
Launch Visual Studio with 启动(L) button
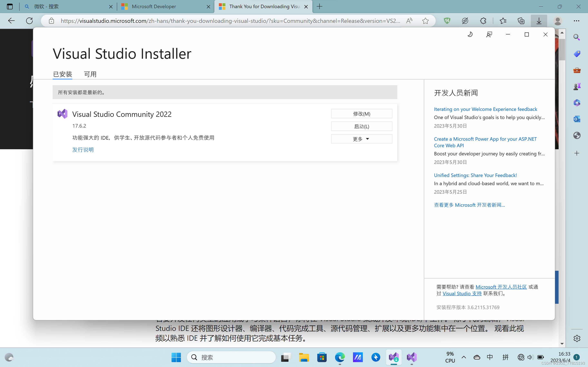click(x=361, y=126)
